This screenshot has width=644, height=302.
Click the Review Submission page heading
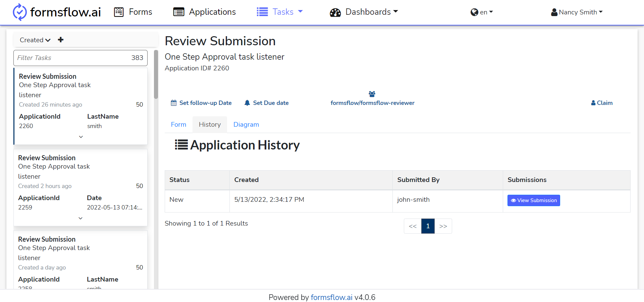pos(220,41)
